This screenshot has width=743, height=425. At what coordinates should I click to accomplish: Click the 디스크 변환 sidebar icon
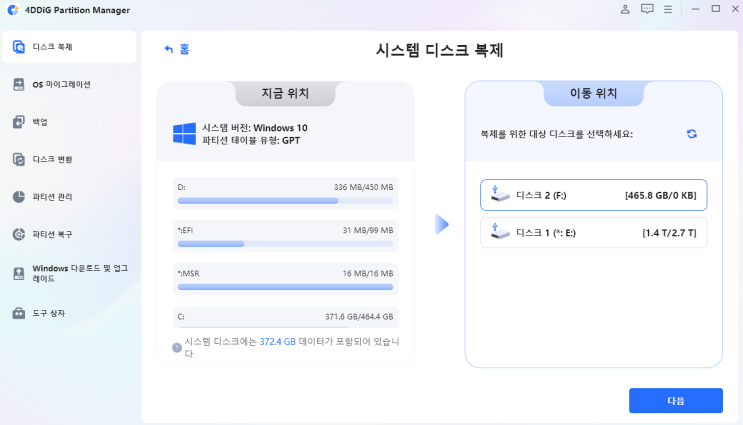(x=19, y=159)
